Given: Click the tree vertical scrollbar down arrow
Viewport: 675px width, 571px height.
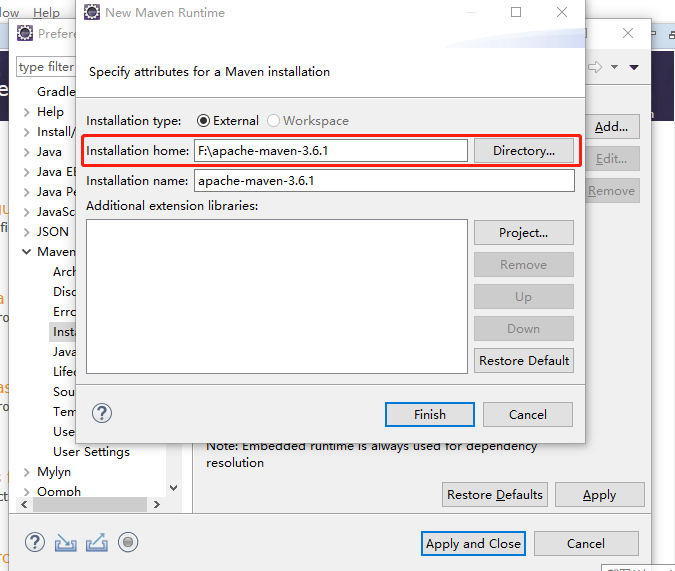Looking at the screenshot, I should 173,488.
